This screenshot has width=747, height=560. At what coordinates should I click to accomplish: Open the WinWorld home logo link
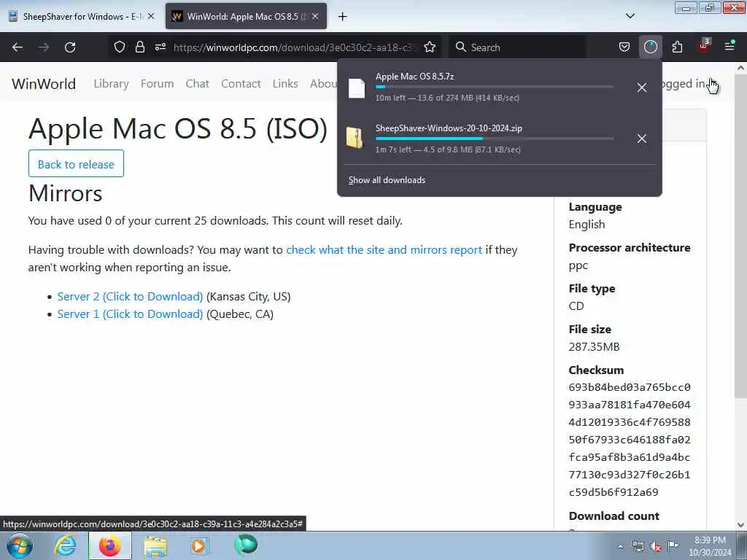click(44, 84)
